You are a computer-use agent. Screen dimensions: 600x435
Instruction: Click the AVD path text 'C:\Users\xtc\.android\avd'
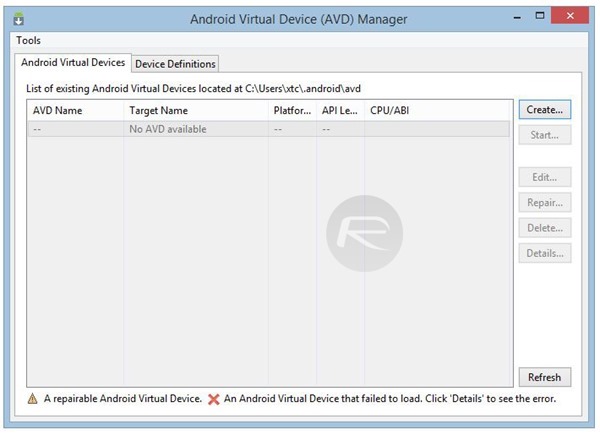(303, 89)
